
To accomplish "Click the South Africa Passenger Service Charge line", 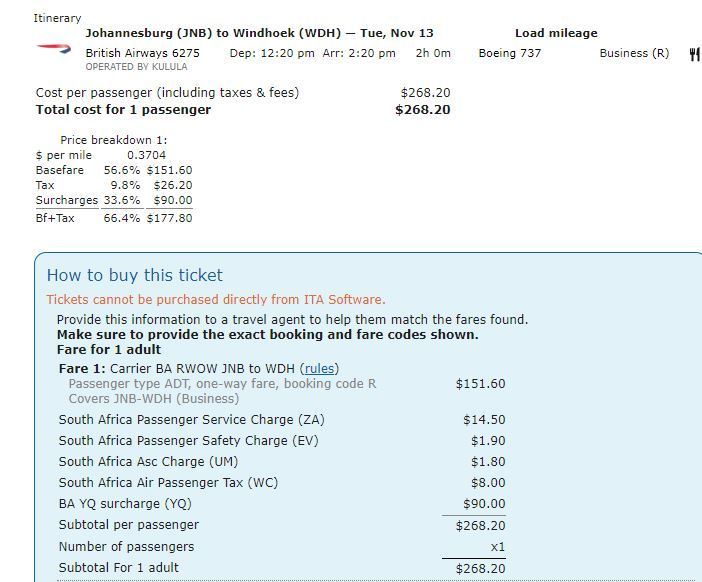I will tap(282, 419).
